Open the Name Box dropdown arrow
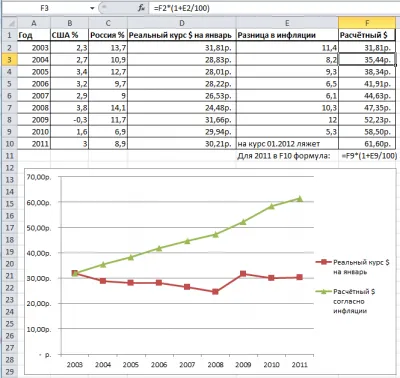This screenshot has width=400, height=378. [x=92, y=8]
